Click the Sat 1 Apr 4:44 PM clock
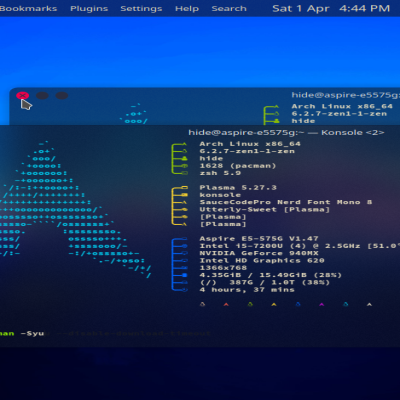This screenshot has width=400, height=400. 331,8
